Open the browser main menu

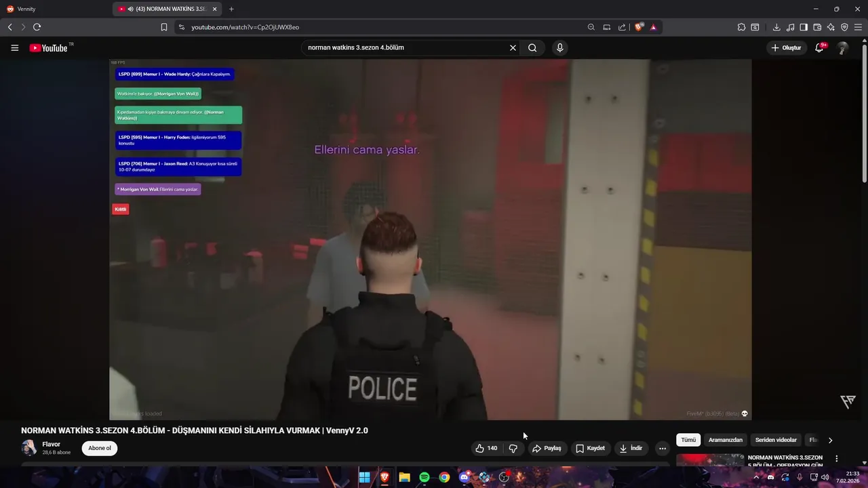point(858,27)
